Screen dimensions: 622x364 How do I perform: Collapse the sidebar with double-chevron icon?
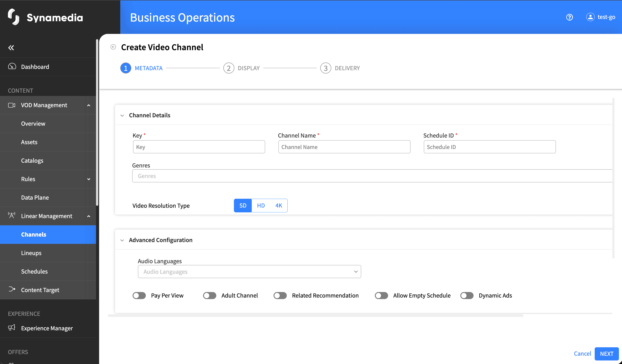pos(11,48)
